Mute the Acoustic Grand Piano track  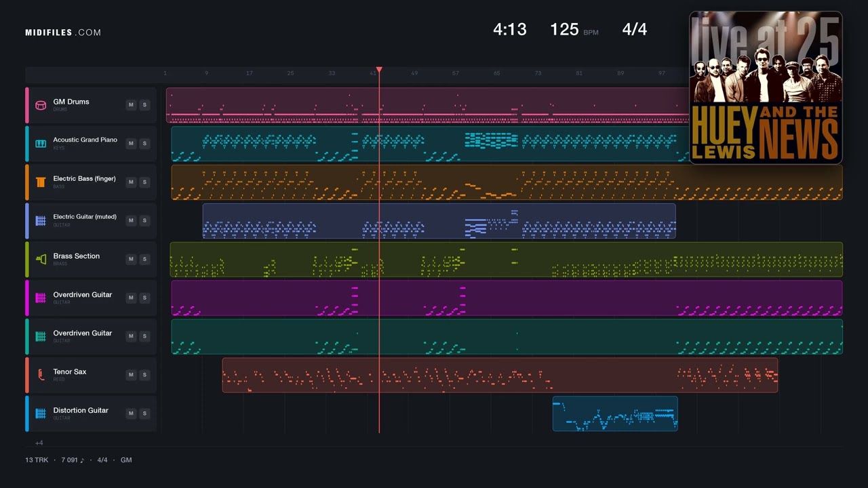131,144
